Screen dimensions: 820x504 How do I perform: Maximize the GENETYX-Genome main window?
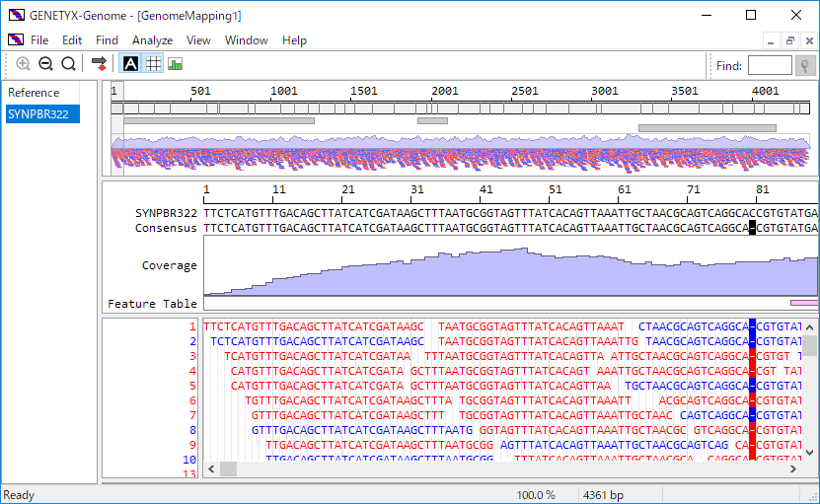click(751, 15)
